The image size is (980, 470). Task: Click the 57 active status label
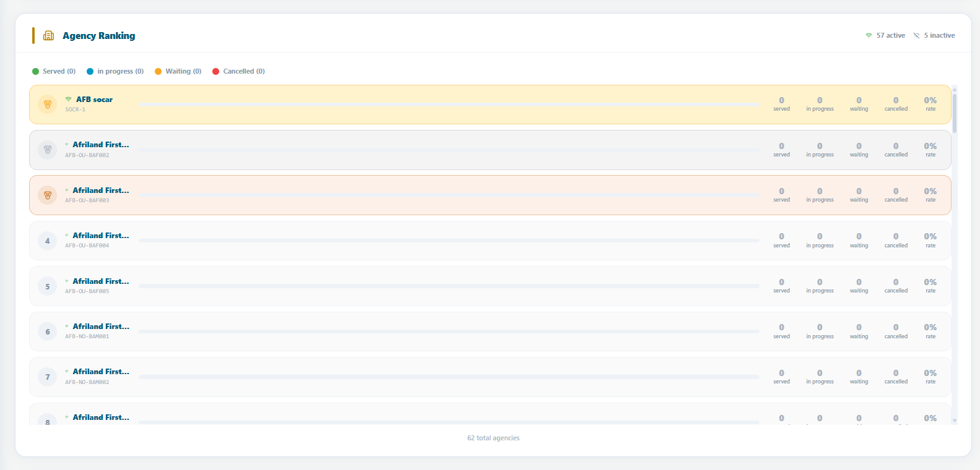point(891,36)
